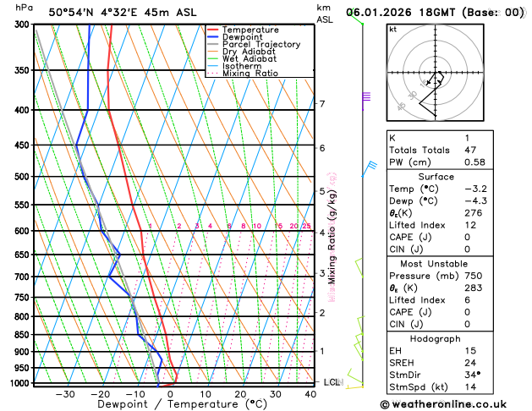Image resolution: width=532 pixels, height=411 pixels.
Task: Click the "−20" temperature axis tick label
Action: pos(101,394)
